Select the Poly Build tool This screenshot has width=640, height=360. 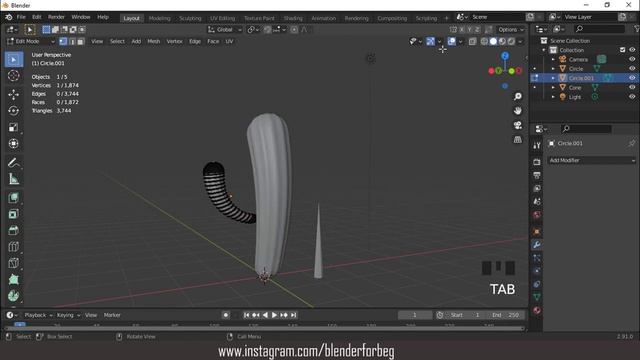point(13,280)
